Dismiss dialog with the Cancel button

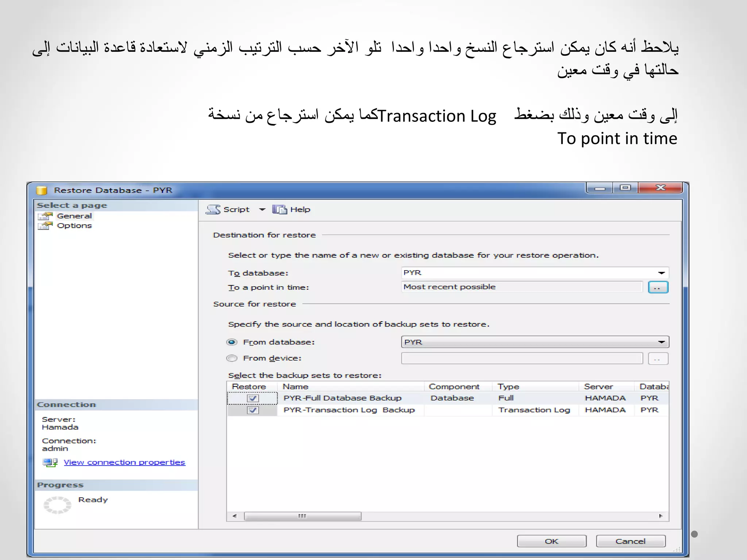pos(631,541)
